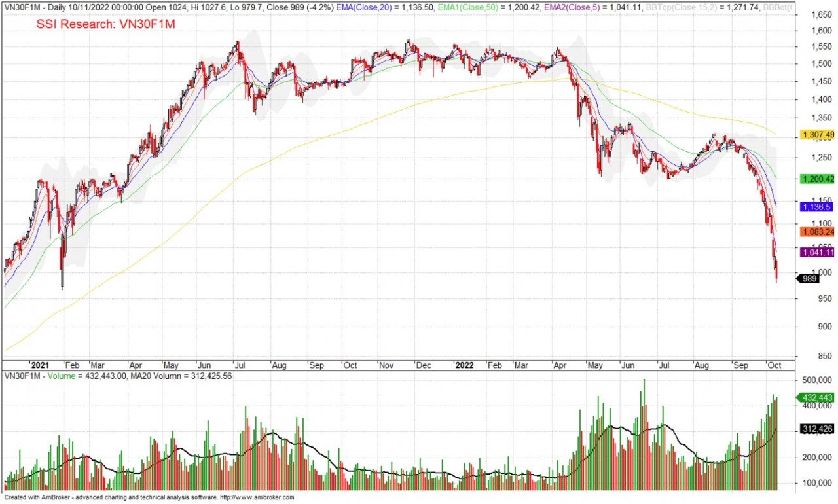Click the Dec label on the time axis
The width and height of the screenshot is (838, 504).
click(422, 365)
